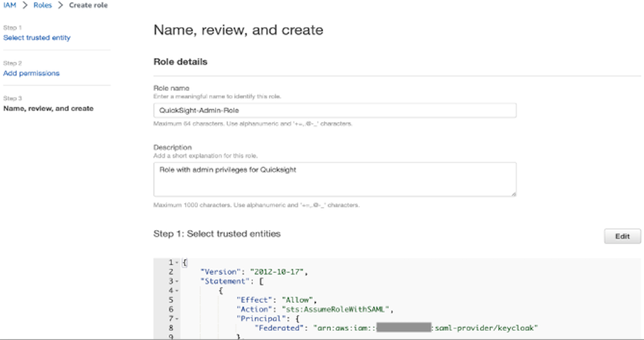Click the Maximum 64 characters hint
Screen dimensions: 644x340
[x=253, y=123]
